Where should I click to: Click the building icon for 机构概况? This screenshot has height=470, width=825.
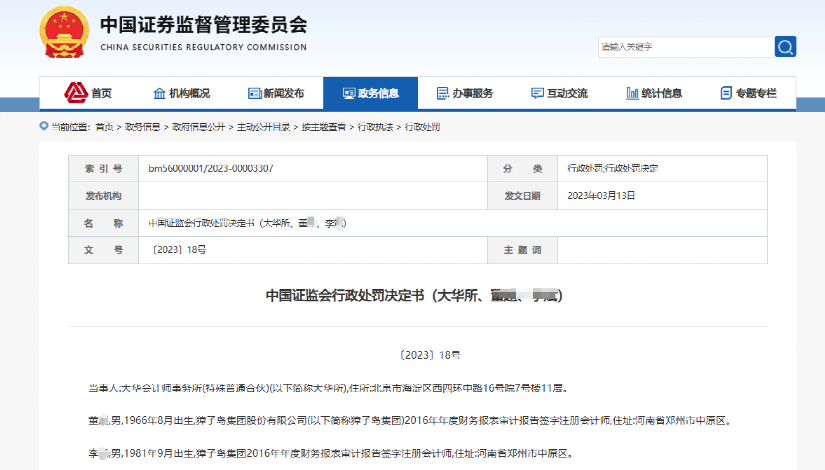pos(159,93)
